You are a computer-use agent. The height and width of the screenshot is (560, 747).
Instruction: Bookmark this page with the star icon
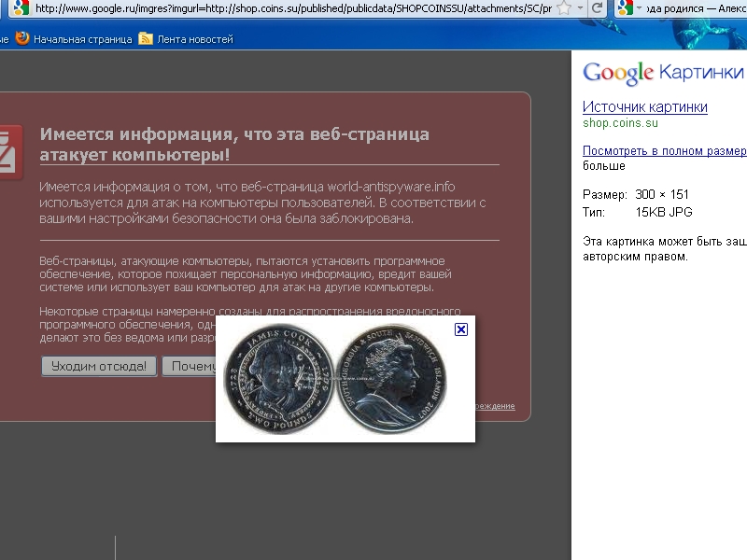(x=564, y=8)
